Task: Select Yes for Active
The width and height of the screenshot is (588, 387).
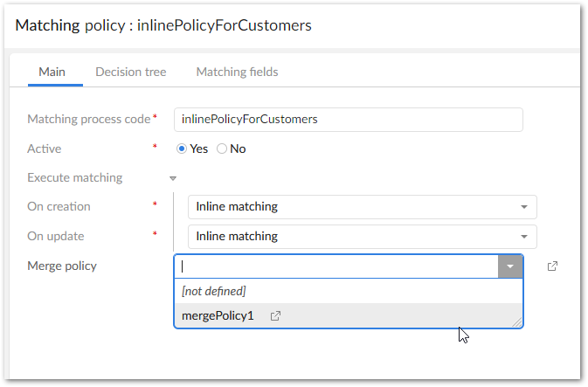Action: 183,149
